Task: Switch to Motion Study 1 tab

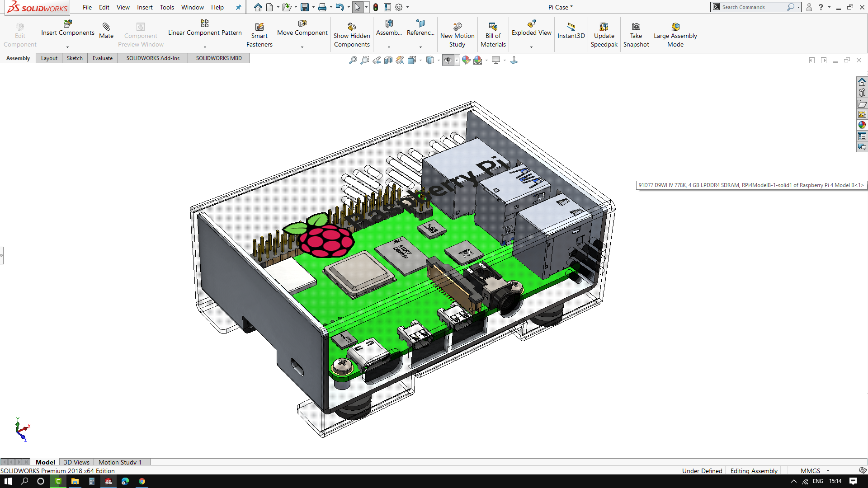Action: click(x=120, y=462)
